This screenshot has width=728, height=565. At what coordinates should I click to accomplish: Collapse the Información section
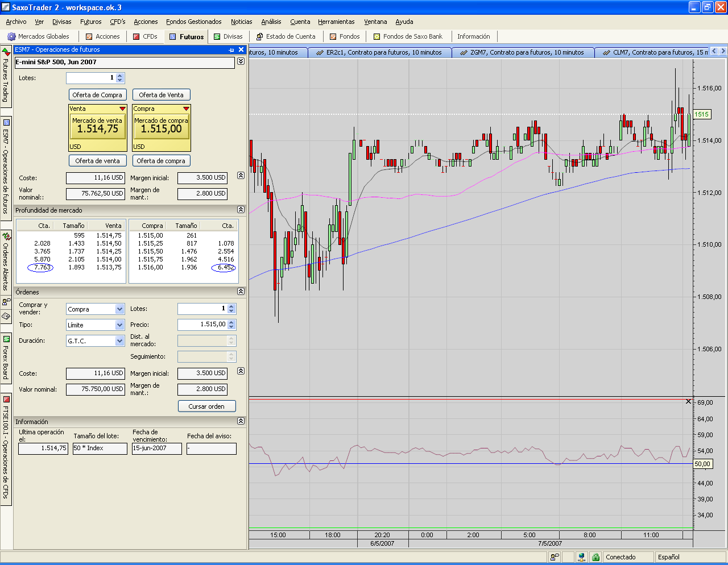point(241,421)
